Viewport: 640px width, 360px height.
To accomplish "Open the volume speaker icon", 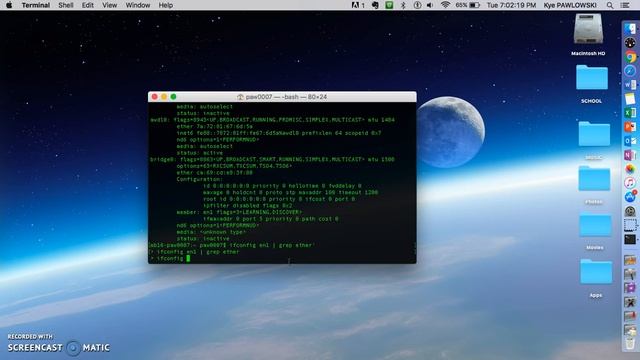I will (x=430, y=5).
